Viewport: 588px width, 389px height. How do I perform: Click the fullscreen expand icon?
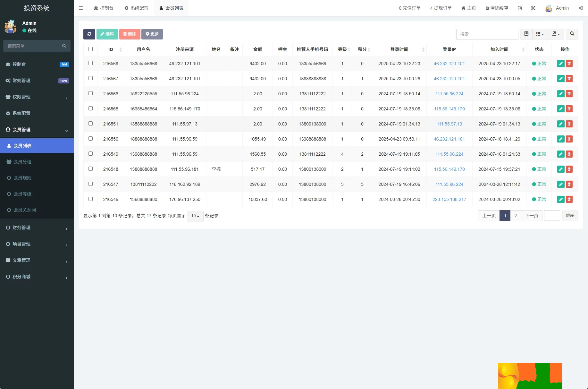(533, 8)
